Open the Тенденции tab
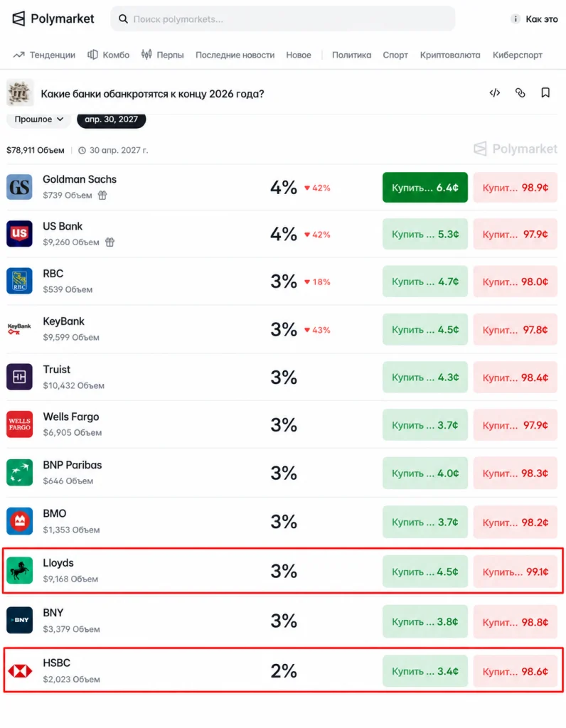This screenshot has width=566, height=728. (44, 55)
